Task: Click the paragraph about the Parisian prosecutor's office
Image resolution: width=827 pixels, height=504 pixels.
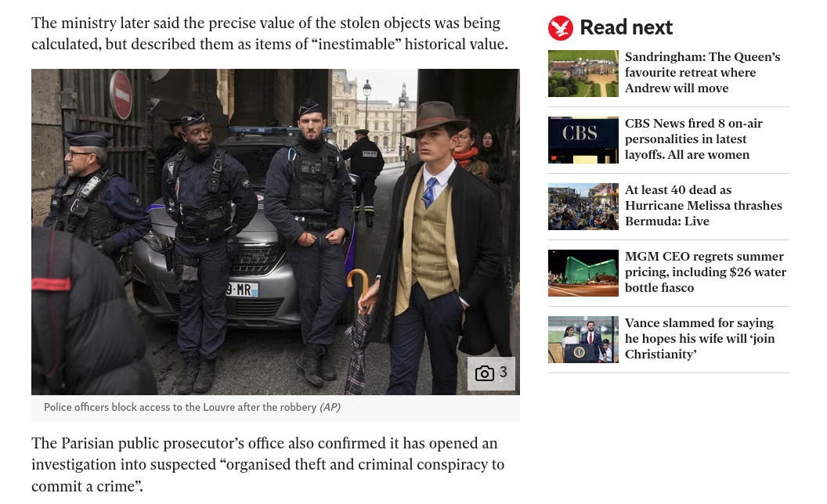Action: coord(268,464)
